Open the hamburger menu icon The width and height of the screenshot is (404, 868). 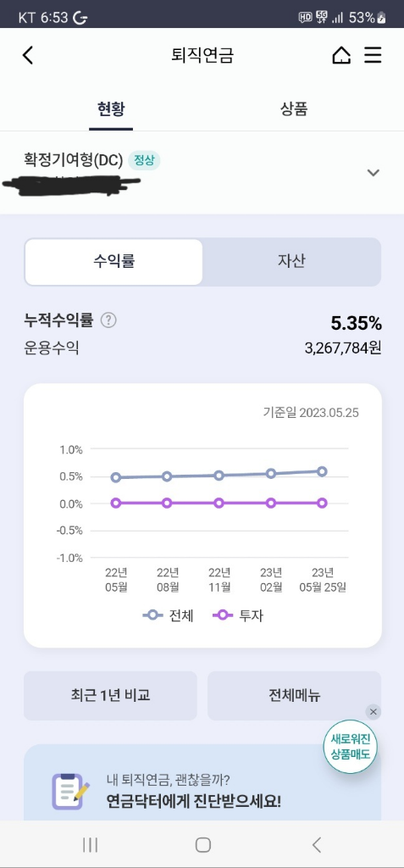373,55
